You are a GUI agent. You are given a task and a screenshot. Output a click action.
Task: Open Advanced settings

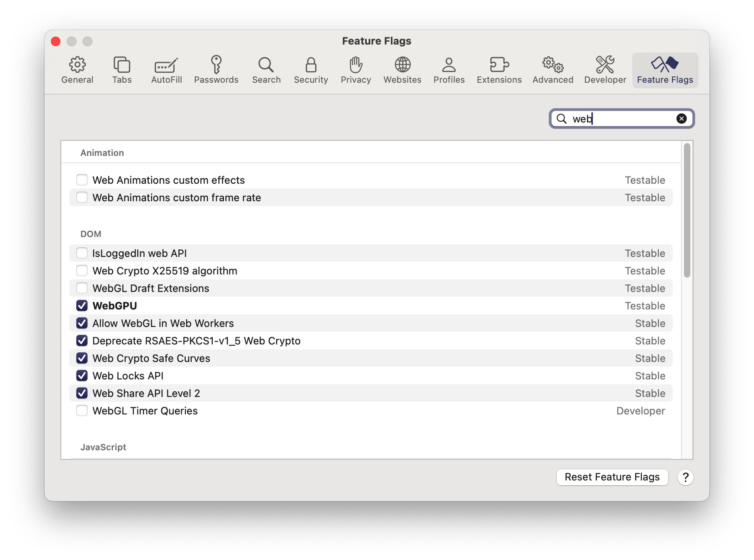(552, 70)
